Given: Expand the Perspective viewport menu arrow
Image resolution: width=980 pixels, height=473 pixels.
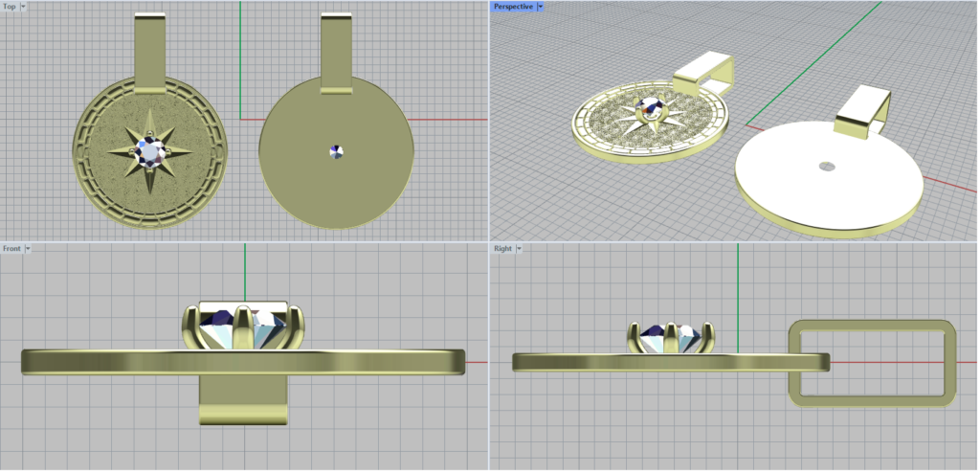Looking at the screenshot, I should tap(541, 7).
